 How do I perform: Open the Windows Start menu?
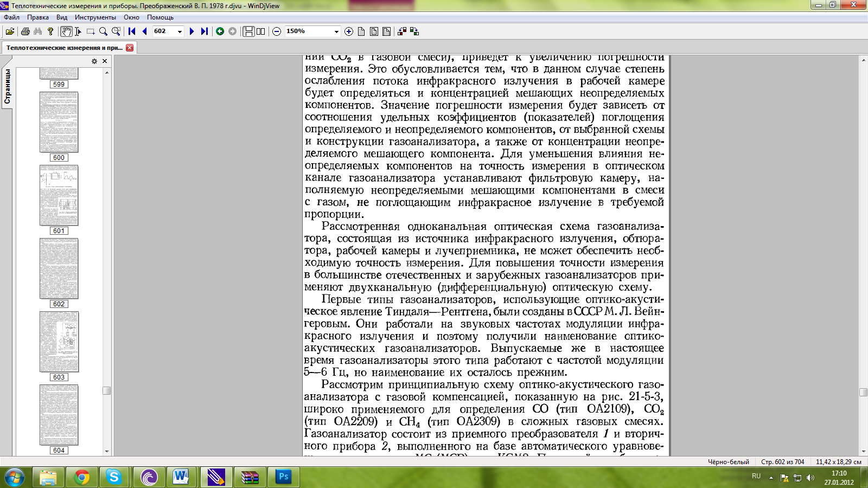[x=15, y=477]
